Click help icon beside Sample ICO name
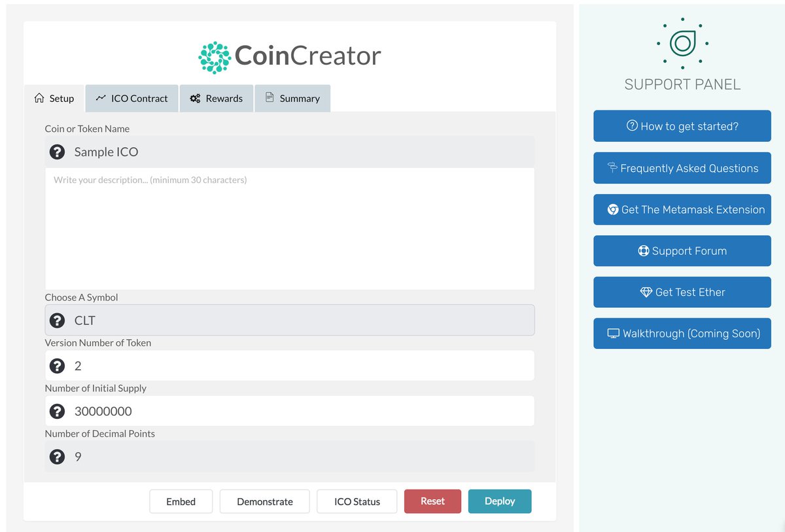The image size is (785, 532). 58,152
